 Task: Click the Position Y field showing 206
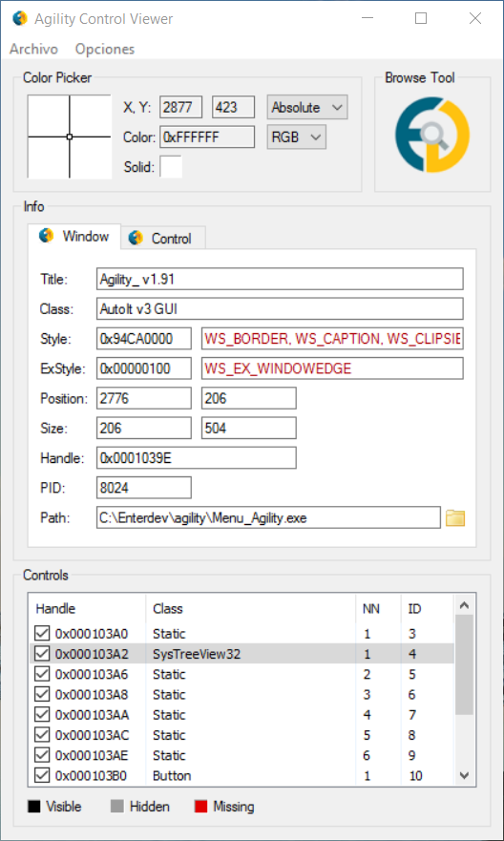pyautogui.click(x=249, y=398)
